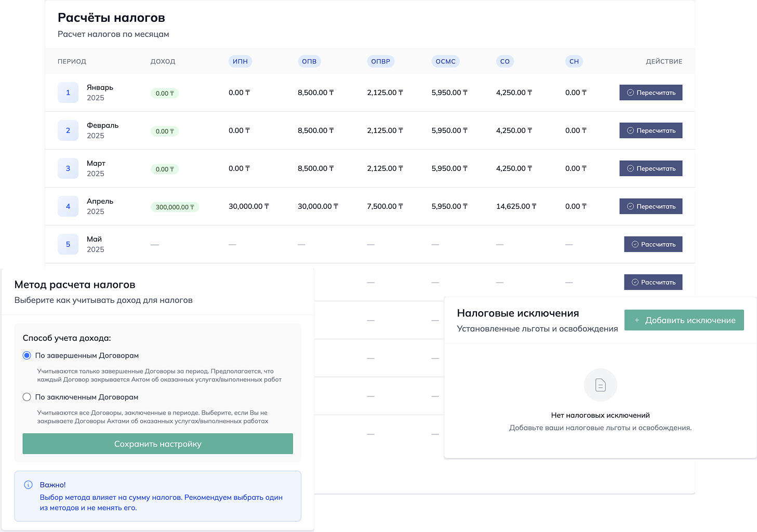The width and height of the screenshot is (757, 532).
Task: Click the ОПВР column header badge
Action: (x=380, y=61)
